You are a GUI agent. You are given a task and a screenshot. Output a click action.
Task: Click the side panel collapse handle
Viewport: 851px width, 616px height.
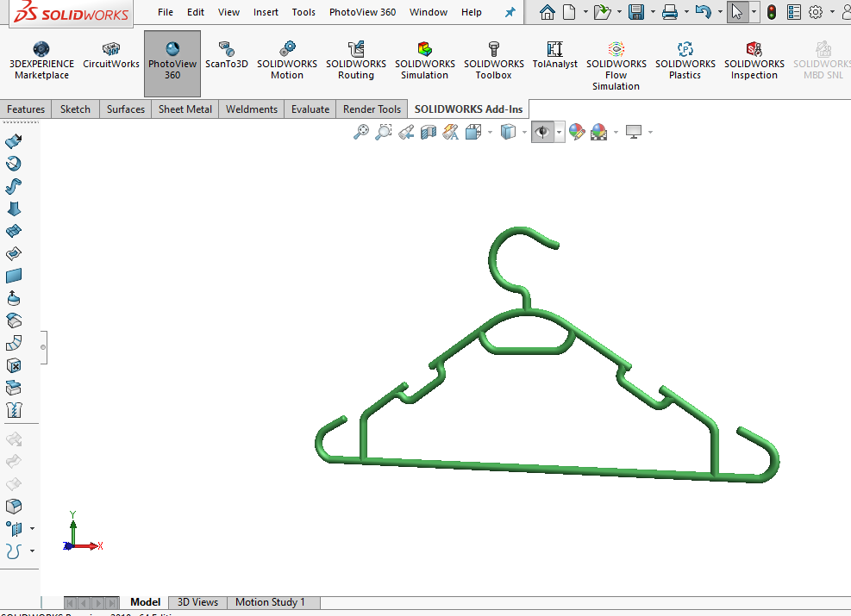(x=43, y=347)
